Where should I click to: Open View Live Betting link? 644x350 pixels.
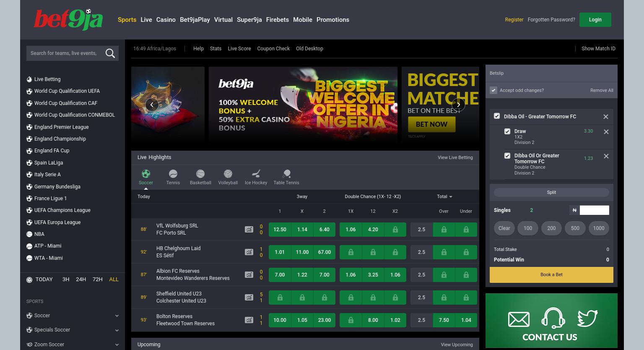pyautogui.click(x=455, y=157)
